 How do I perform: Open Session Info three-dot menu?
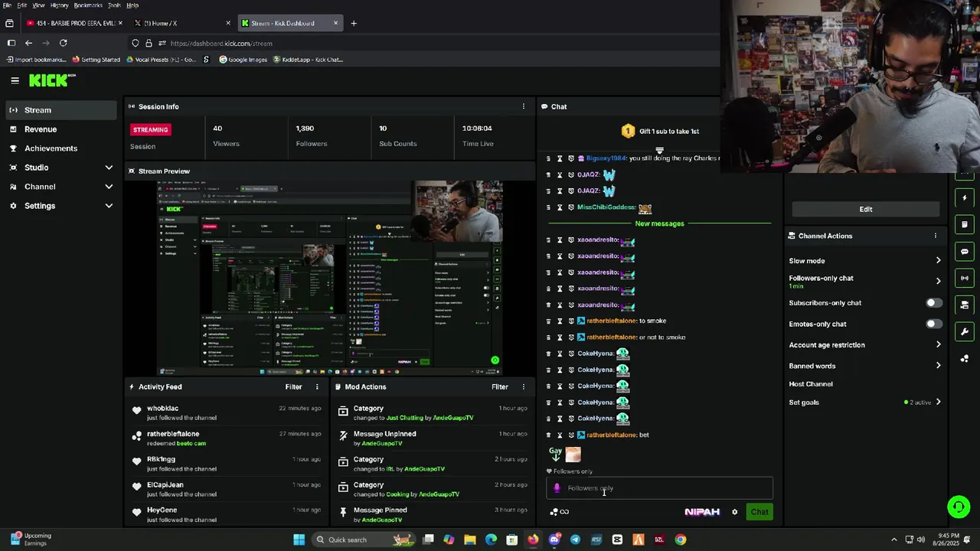point(524,106)
